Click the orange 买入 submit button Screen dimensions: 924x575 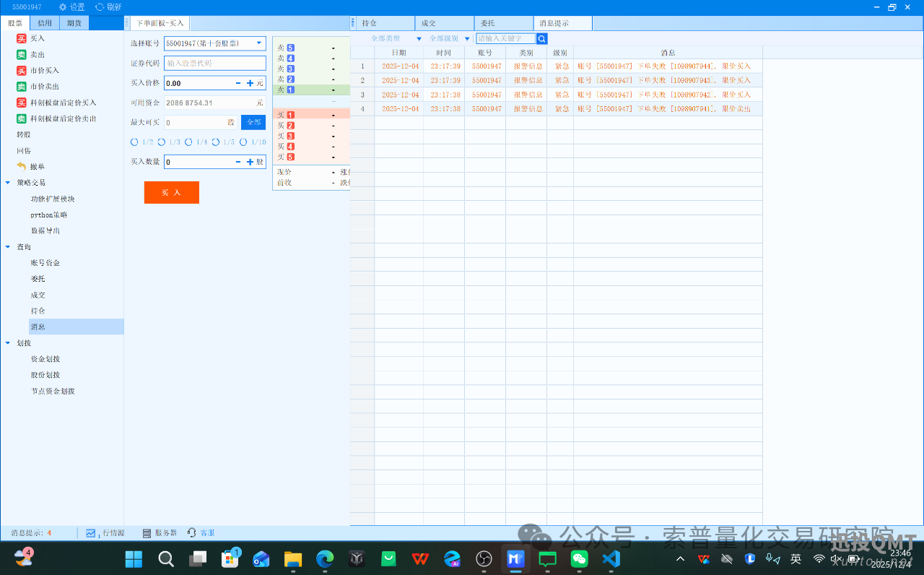pyautogui.click(x=171, y=193)
